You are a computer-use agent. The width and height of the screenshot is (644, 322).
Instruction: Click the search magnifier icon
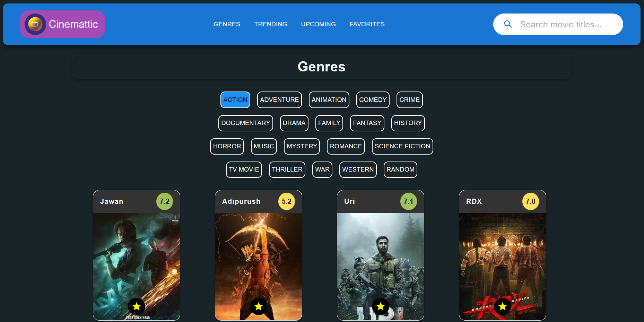508,24
